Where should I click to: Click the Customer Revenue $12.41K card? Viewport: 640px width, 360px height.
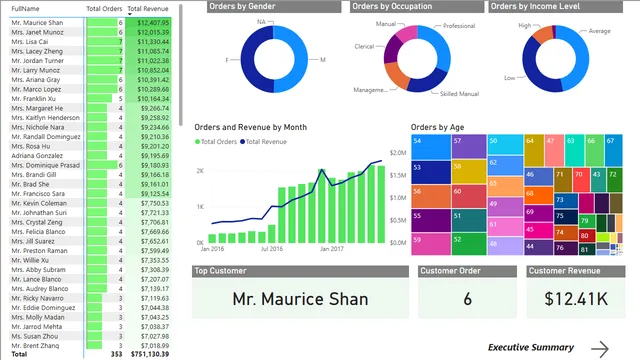pos(576,299)
